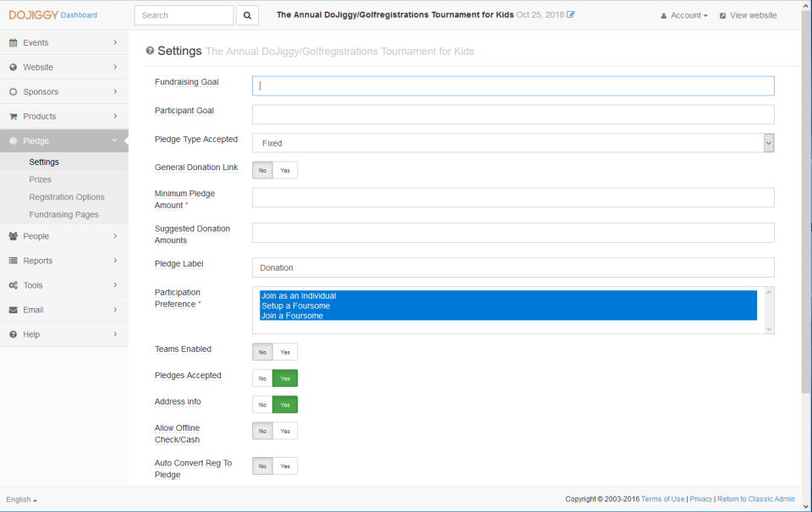
Task: Click the Sponsors badge icon
Action: [13, 91]
